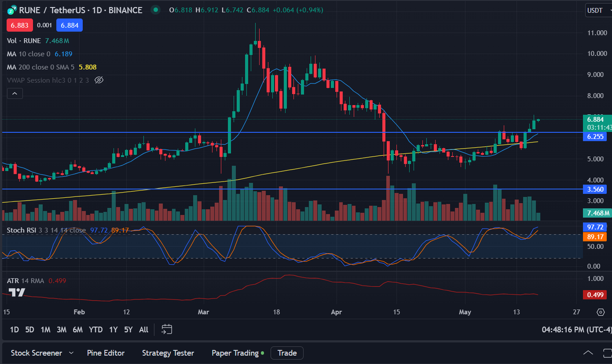Click the Feb label on the time axis
Screen dimensions: 612x364
79,312
